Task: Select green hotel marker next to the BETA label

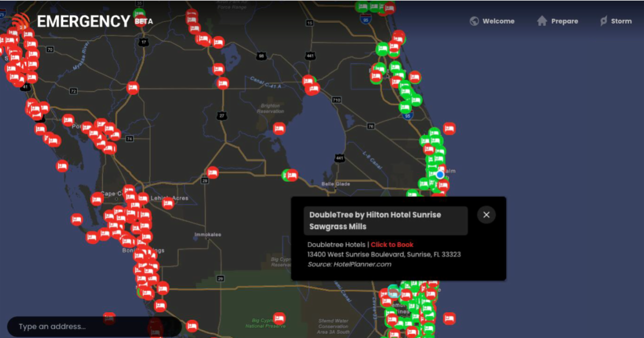Action: pos(140,14)
